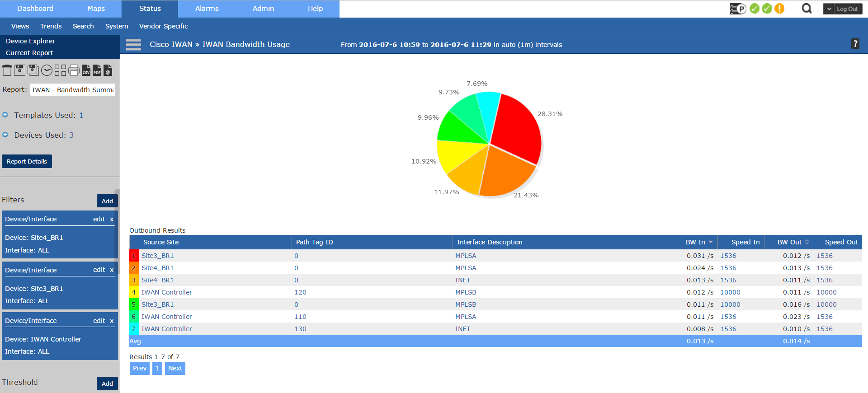The image size is (868, 393).
Task: Click the Report Details button
Action: (27, 161)
